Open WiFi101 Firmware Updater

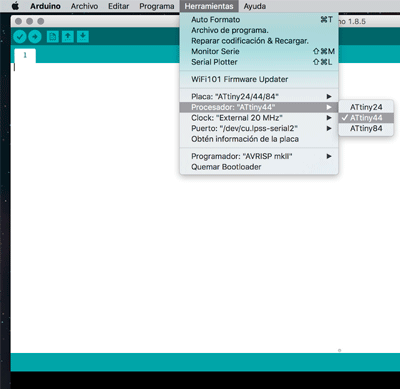[x=259, y=79]
